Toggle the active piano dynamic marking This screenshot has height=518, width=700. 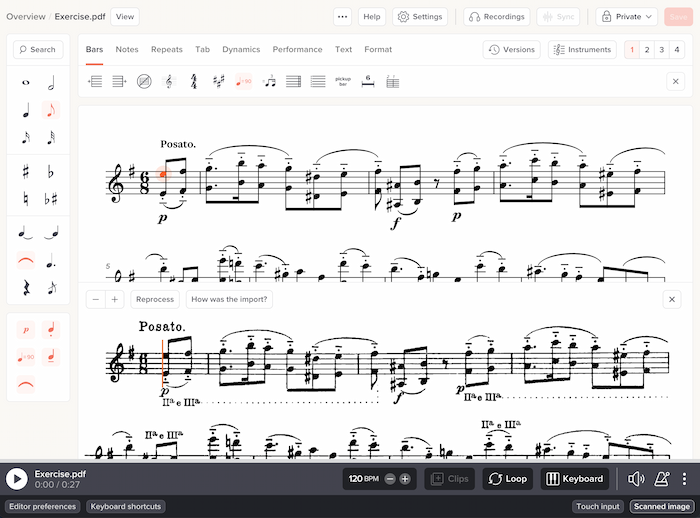26,330
